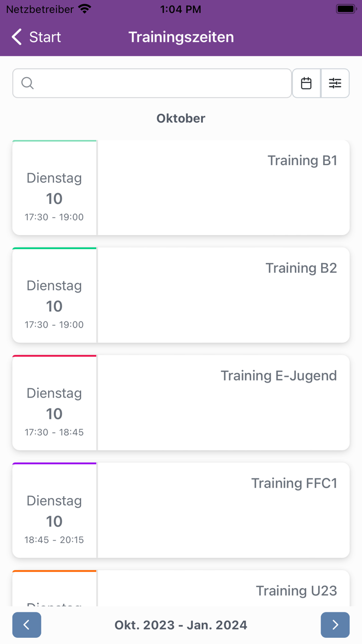This screenshot has width=362, height=644.
Task: Tap the Trainingszeiten title bar
Action: coord(180,37)
